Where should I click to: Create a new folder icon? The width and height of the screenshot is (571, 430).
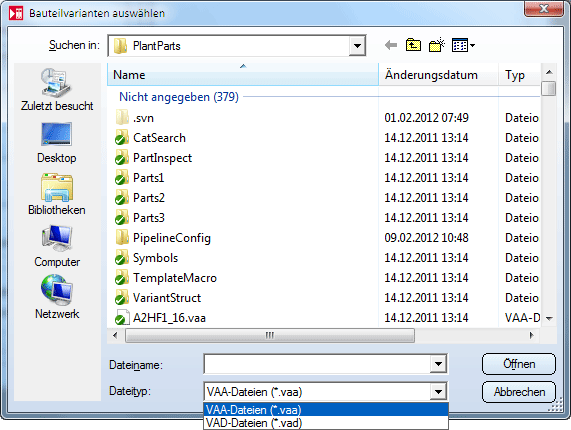[437, 45]
